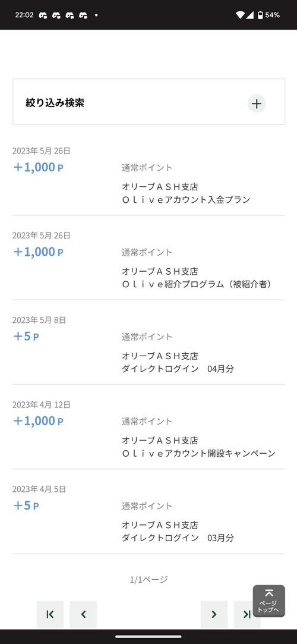This screenshot has height=644, width=297.
Task: Go to first page with the skip-back arrow
Action: pos(50,614)
